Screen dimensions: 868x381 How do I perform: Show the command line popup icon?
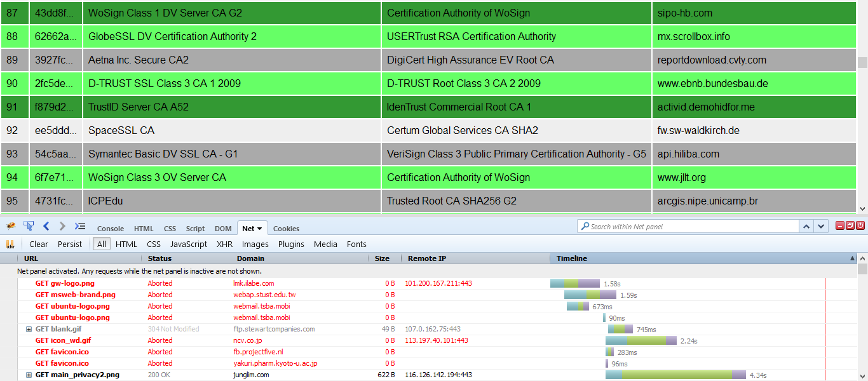click(x=80, y=226)
